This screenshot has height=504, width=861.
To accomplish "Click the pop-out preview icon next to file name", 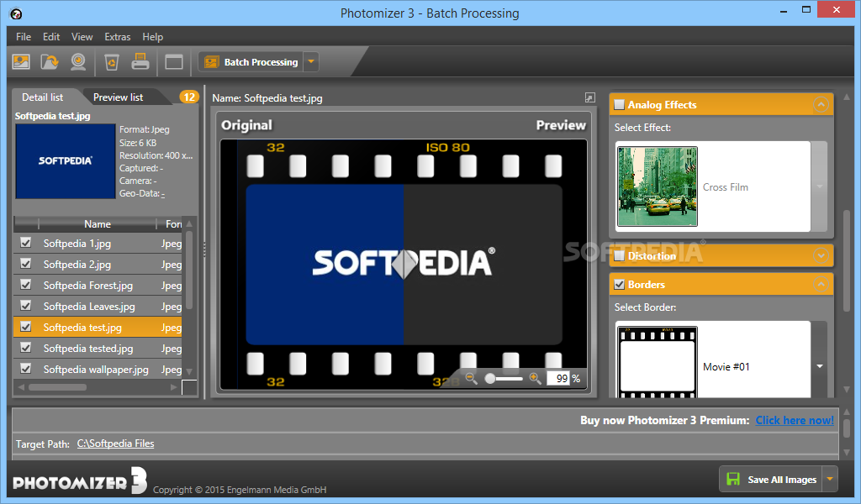I will click(x=589, y=97).
